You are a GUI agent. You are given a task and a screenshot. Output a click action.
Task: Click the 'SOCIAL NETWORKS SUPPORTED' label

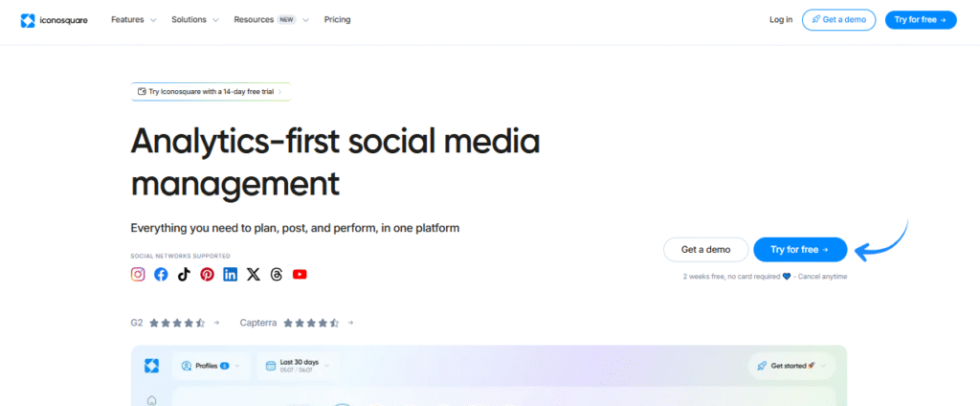(180, 256)
